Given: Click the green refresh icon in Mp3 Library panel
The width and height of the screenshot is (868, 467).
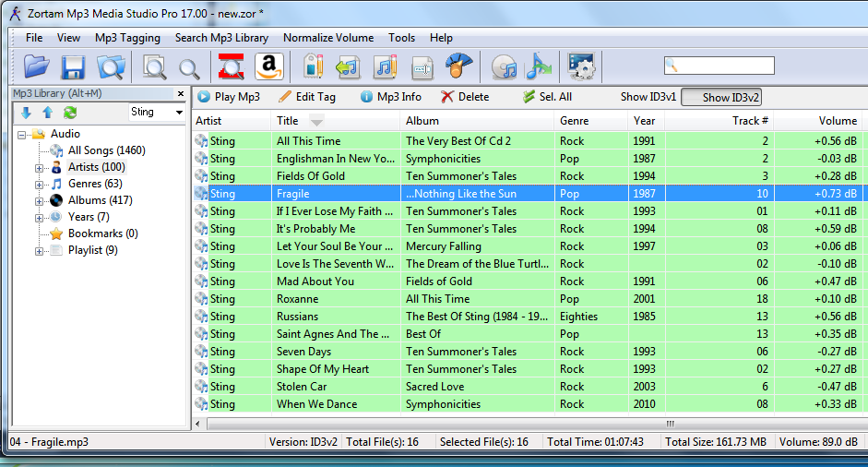Looking at the screenshot, I should [70, 113].
